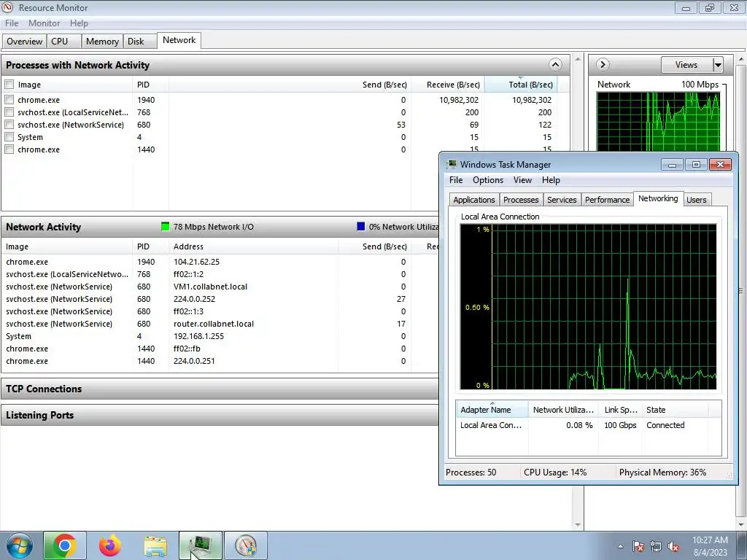Check the System process checkbox
Image resolution: width=747 pixels, height=560 pixels.
tap(9, 137)
